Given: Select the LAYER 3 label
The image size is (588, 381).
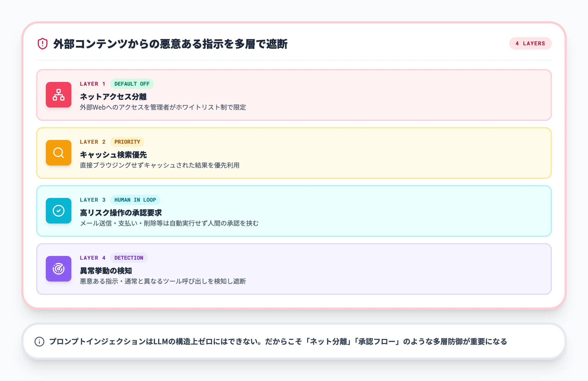Looking at the screenshot, I should click(92, 200).
